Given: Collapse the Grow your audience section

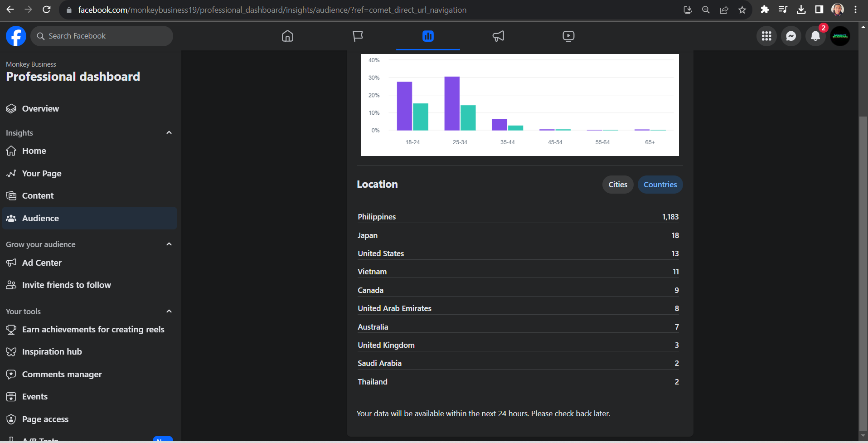Looking at the screenshot, I should click(169, 244).
